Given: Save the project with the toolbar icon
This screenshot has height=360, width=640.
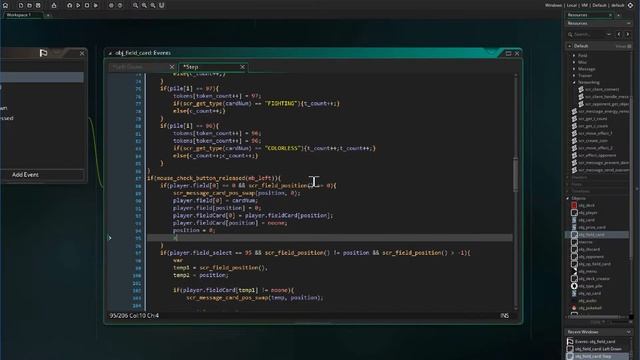Looking at the screenshot, I should pyautogui.click(x=38, y=5).
